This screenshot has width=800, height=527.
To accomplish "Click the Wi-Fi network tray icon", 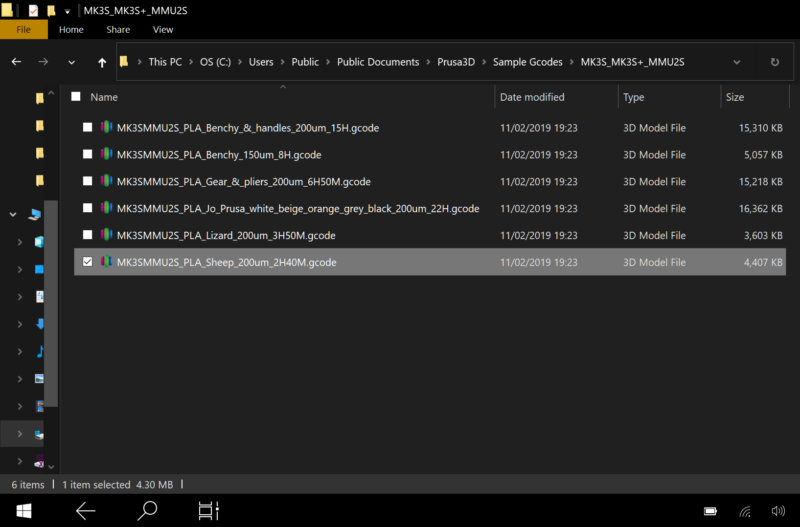I will pos(744,511).
